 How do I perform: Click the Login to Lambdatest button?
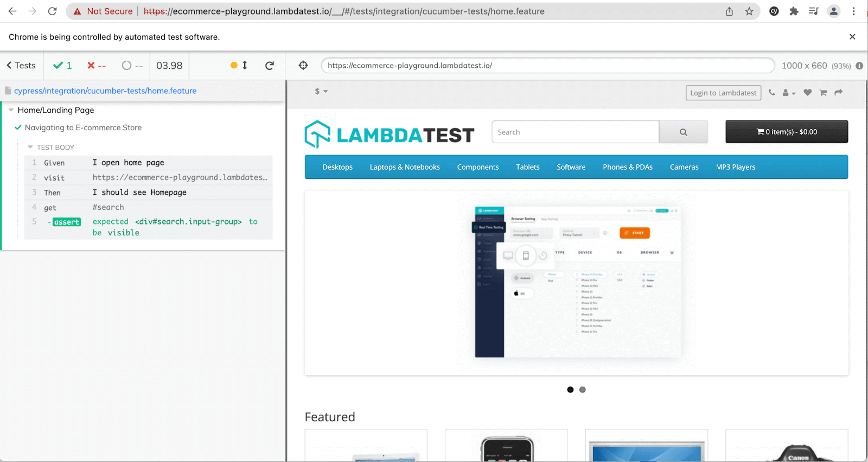pyautogui.click(x=723, y=93)
